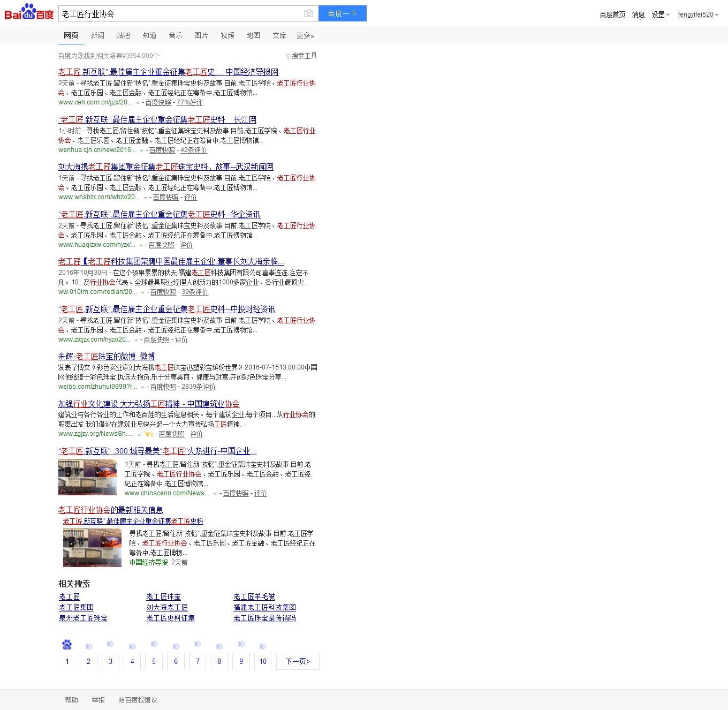
Task: Go to results page 10
Action: (263, 661)
